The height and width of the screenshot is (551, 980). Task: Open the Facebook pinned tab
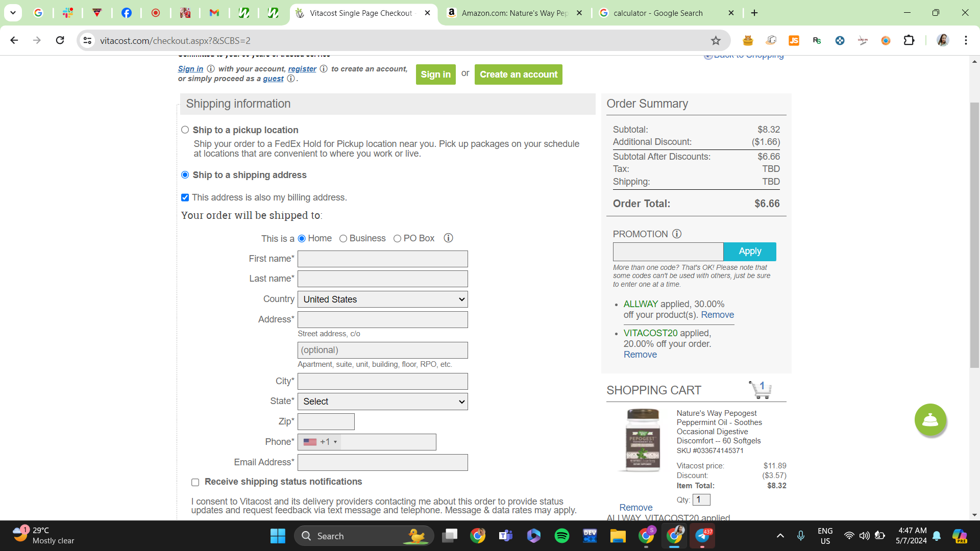pyautogui.click(x=126, y=13)
